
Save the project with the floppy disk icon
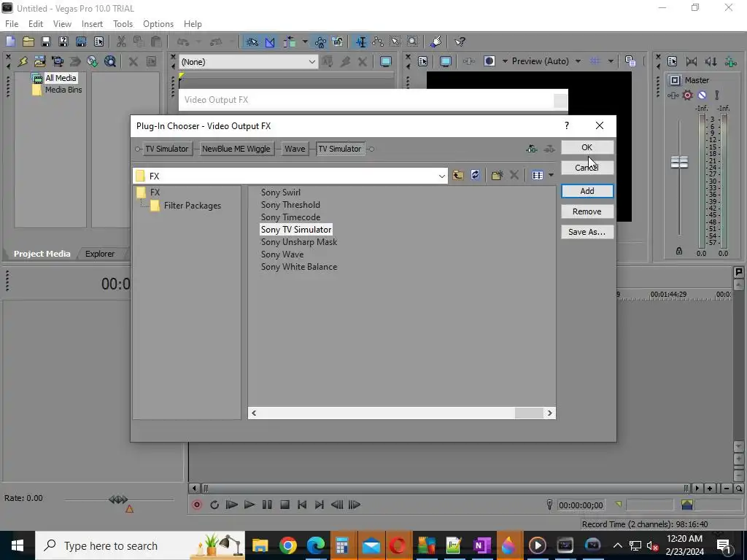coord(46,42)
